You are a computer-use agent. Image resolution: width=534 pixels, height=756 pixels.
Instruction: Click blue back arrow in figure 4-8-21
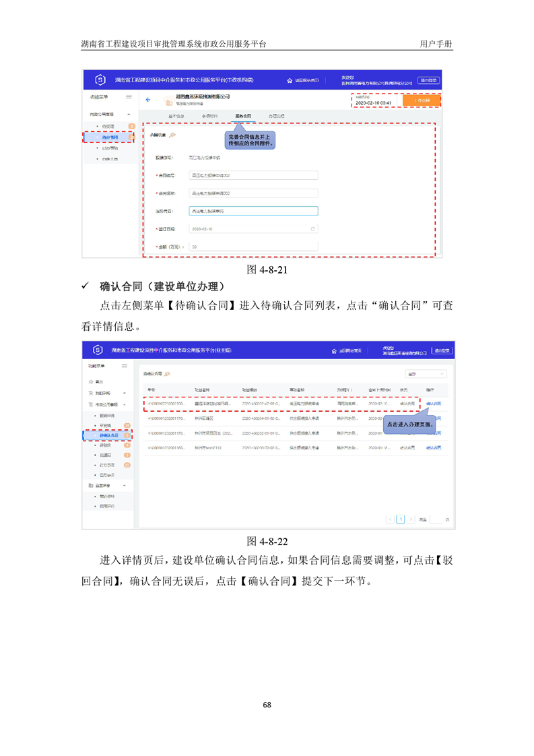click(148, 100)
